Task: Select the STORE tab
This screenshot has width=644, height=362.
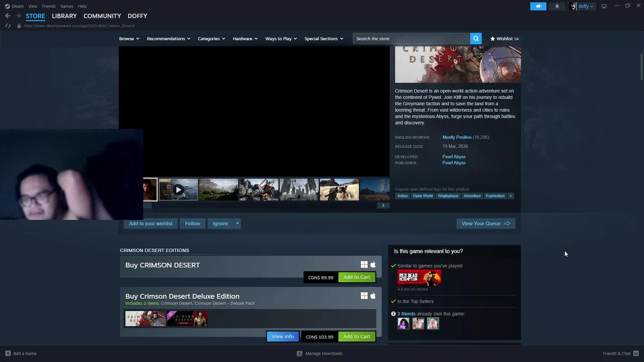Action: (x=35, y=16)
